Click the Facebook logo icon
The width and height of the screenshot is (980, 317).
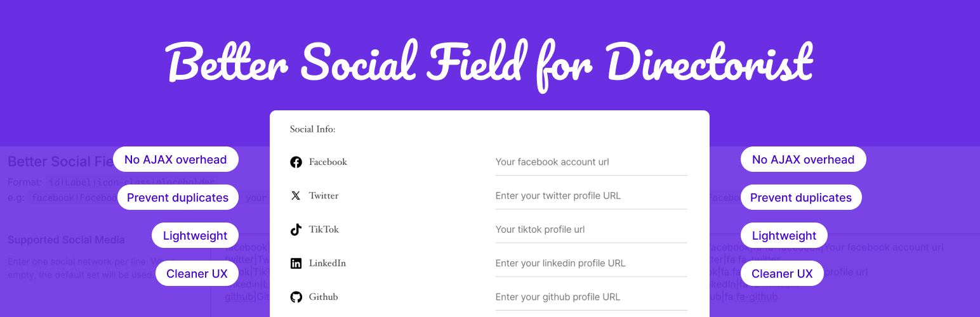[x=296, y=162]
